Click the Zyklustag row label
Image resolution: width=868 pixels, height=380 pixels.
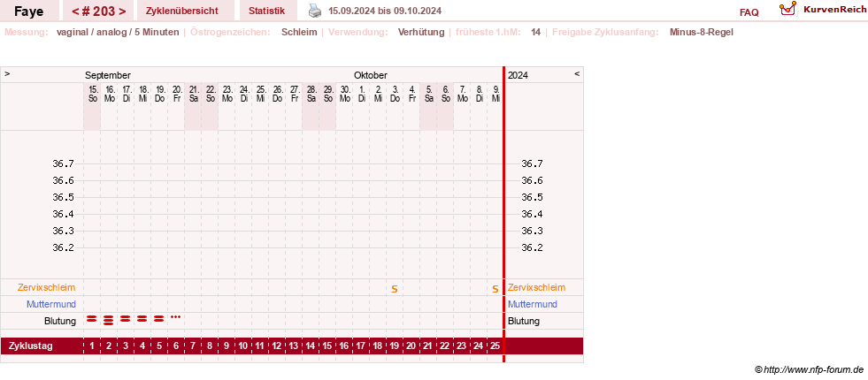pos(31,346)
